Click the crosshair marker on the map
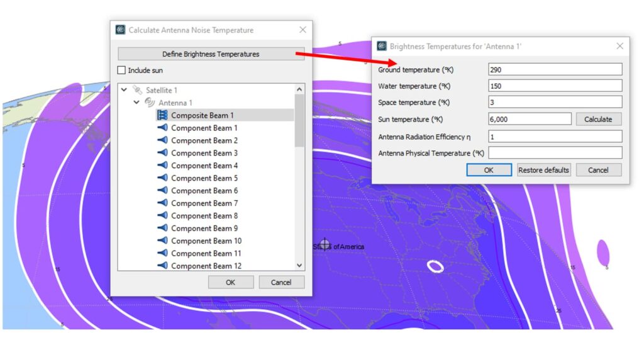The width and height of the screenshot is (644, 340). coord(325,245)
